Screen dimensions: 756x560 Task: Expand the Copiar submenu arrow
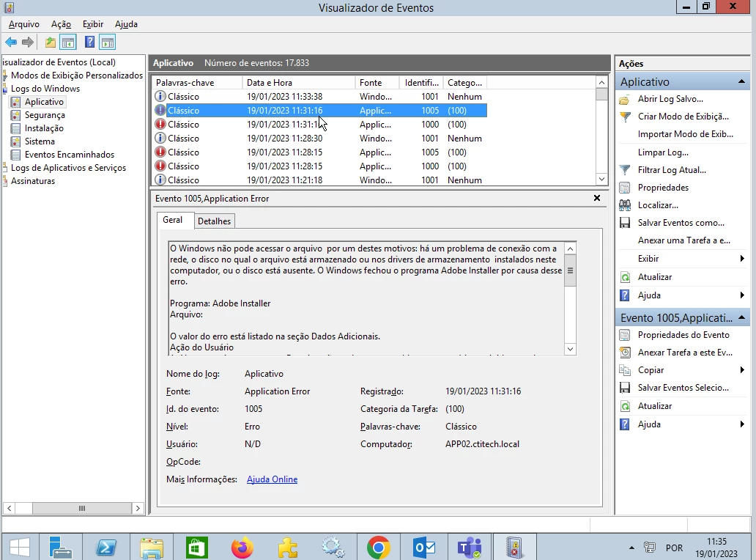point(742,370)
